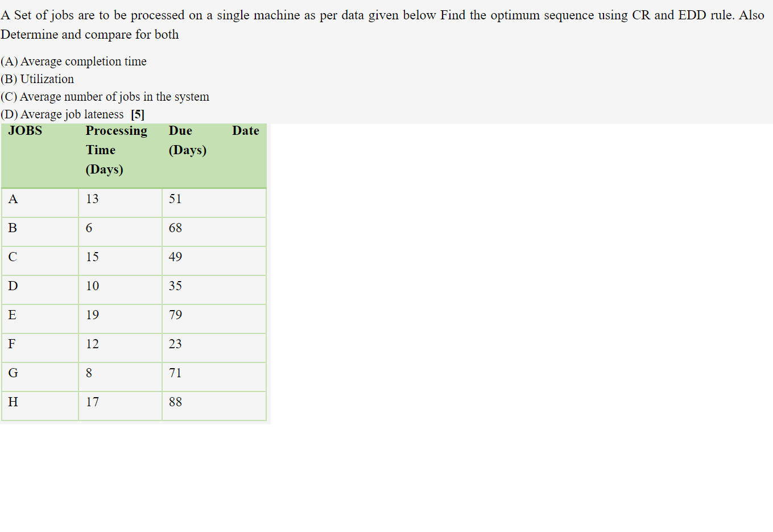
Task: Click processing time 17 for job H
Action: click(92, 402)
